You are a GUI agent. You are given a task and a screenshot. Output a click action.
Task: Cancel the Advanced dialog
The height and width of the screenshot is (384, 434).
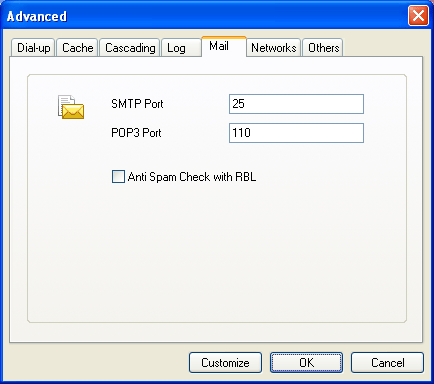(387, 362)
